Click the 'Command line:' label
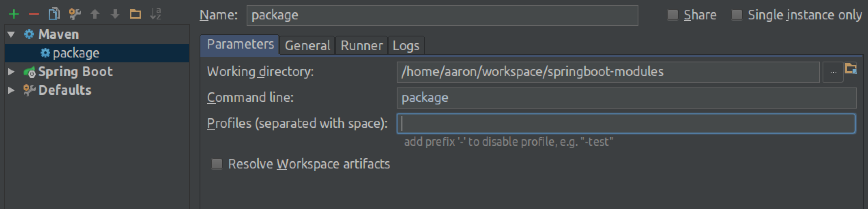The height and width of the screenshot is (209, 868). point(250,98)
